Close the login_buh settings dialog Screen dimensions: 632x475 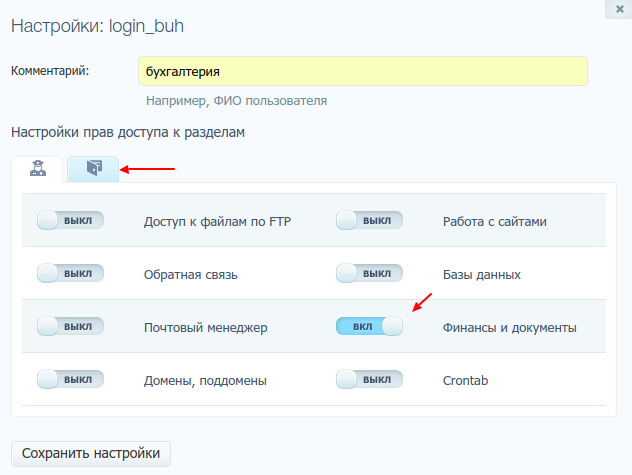click(611, 8)
